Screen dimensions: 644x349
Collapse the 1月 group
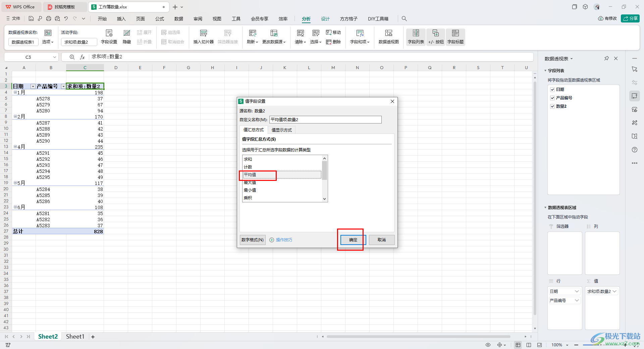click(x=15, y=92)
